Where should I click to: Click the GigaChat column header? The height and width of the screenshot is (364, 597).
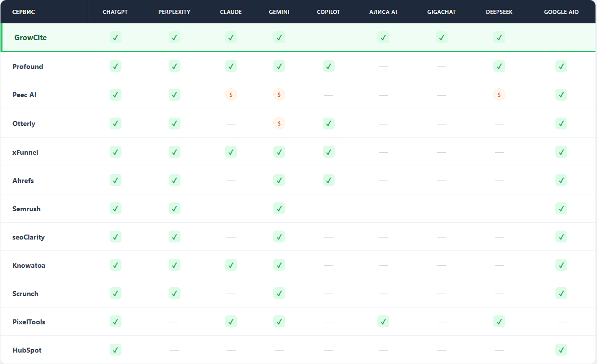(x=441, y=12)
